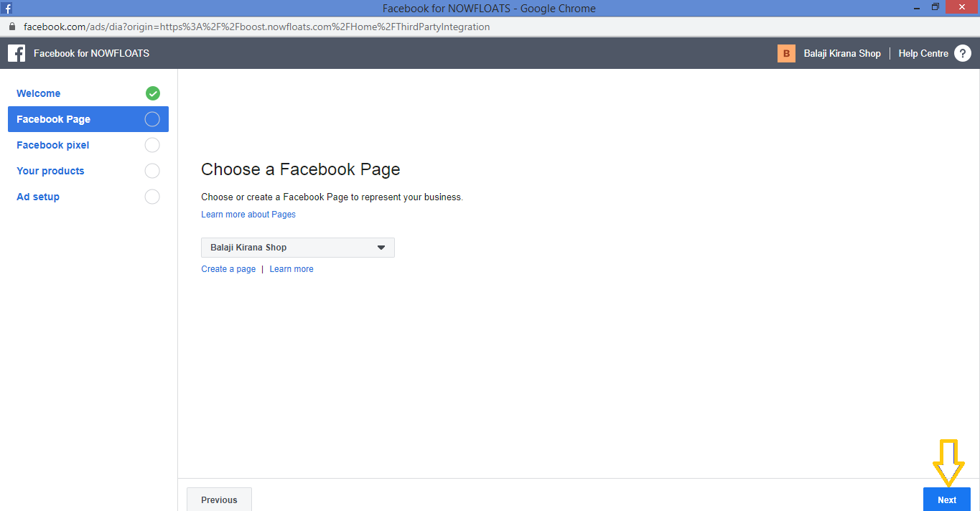Click the Facebook logo in the header
Viewport: 980px width, 511px height.
(x=17, y=53)
